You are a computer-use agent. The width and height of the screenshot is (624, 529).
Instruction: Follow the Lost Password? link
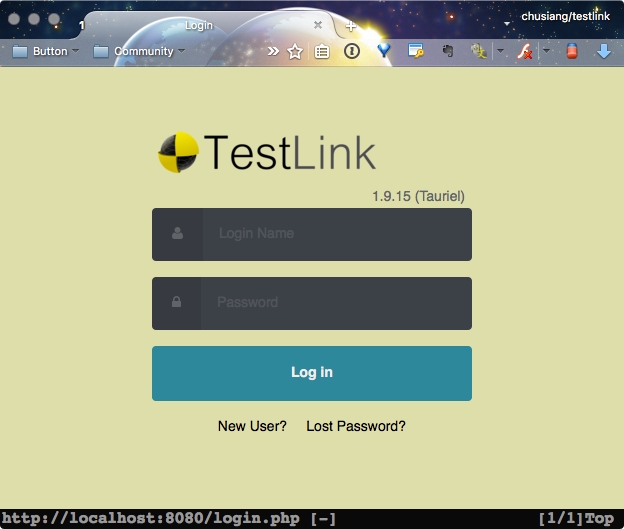[356, 426]
